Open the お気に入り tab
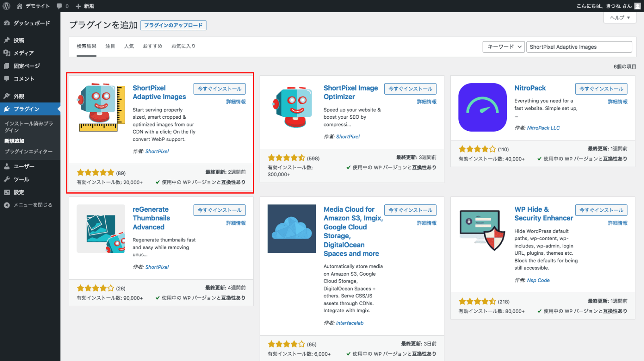 pyautogui.click(x=184, y=46)
